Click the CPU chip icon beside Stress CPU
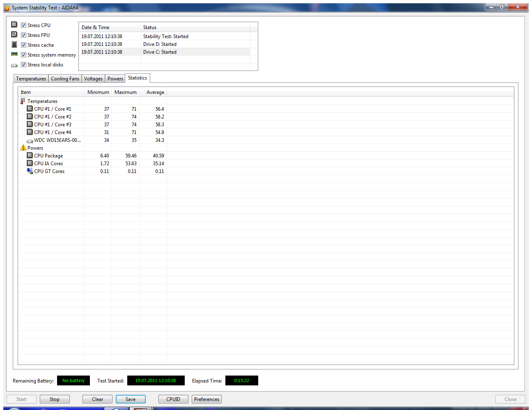The height and width of the screenshot is (410, 532). 14,25
